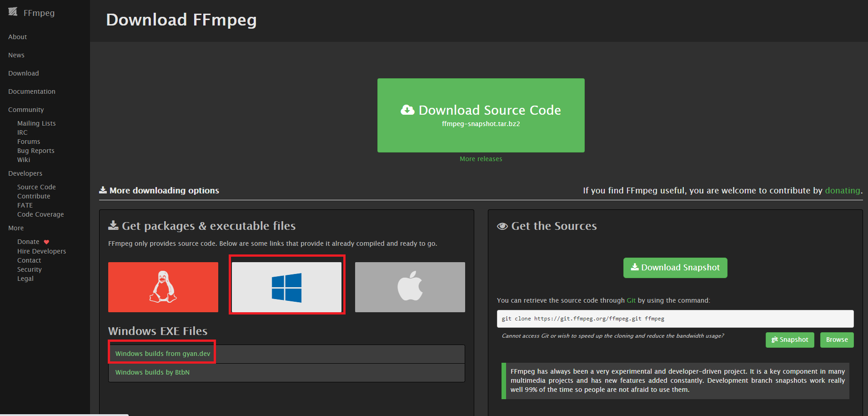Click the FFmpeg logo icon
The height and width of the screenshot is (416, 868).
pyautogui.click(x=13, y=12)
